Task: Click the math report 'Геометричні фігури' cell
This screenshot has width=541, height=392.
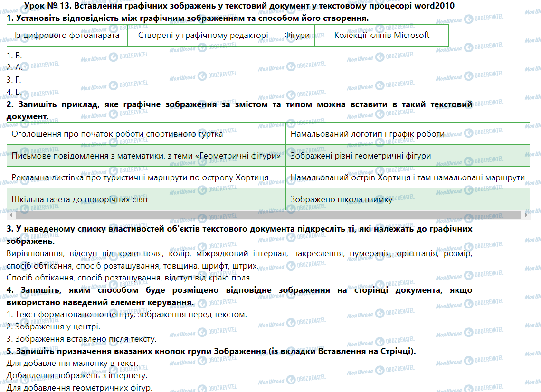Action: coord(146,156)
